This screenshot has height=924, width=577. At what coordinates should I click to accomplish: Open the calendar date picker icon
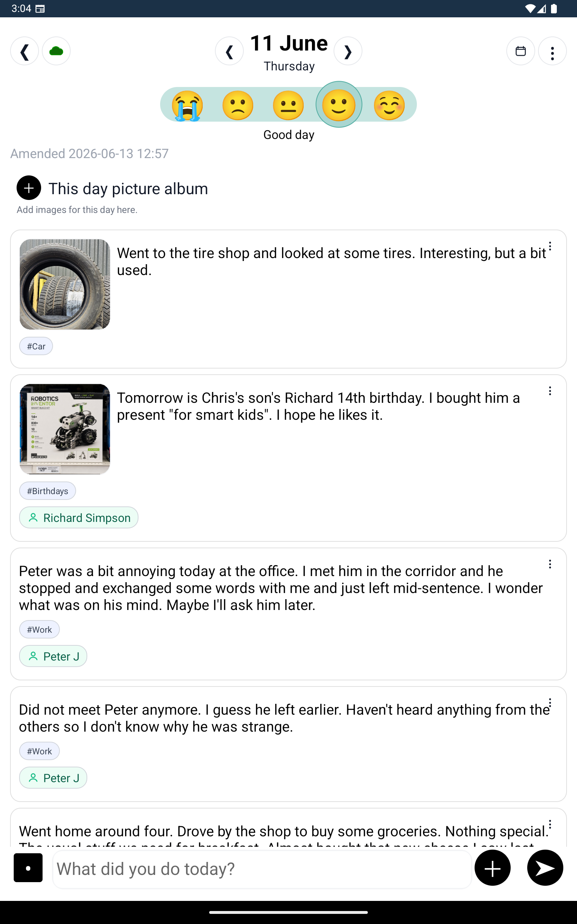point(520,51)
